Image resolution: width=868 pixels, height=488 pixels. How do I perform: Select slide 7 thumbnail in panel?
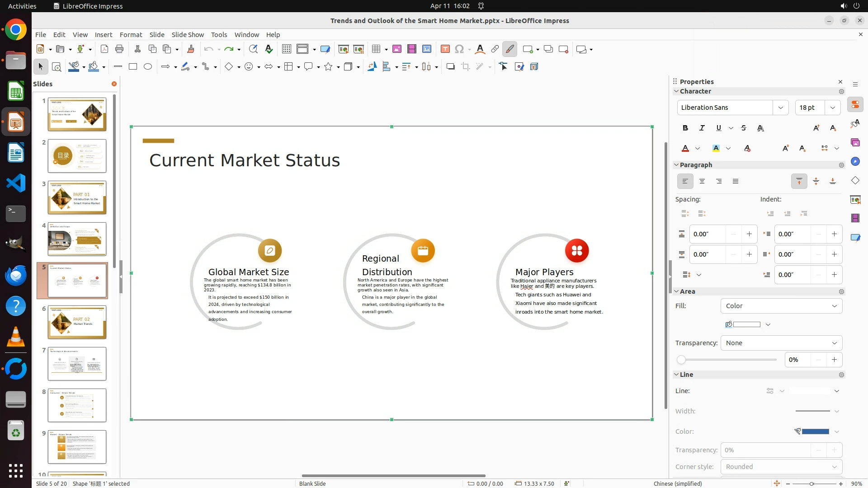click(77, 364)
